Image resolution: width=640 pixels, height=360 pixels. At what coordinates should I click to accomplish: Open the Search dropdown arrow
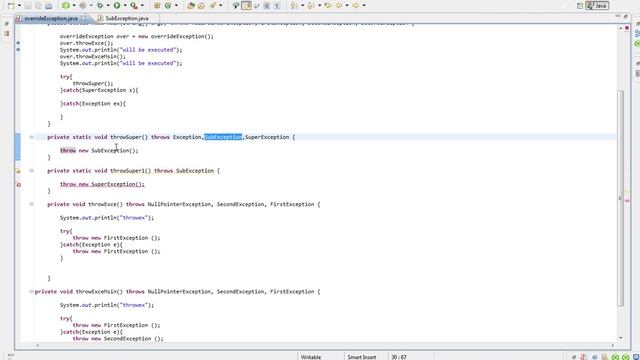(x=220, y=6)
